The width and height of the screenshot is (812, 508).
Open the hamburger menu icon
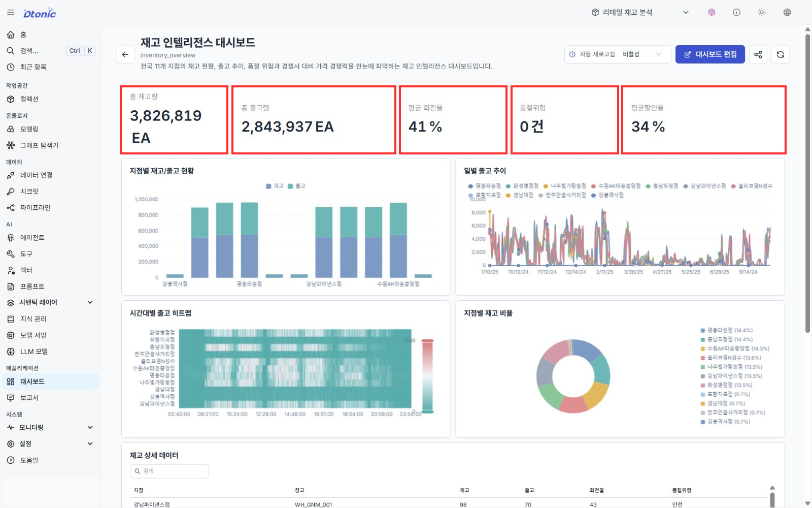(x=10, y=13)
